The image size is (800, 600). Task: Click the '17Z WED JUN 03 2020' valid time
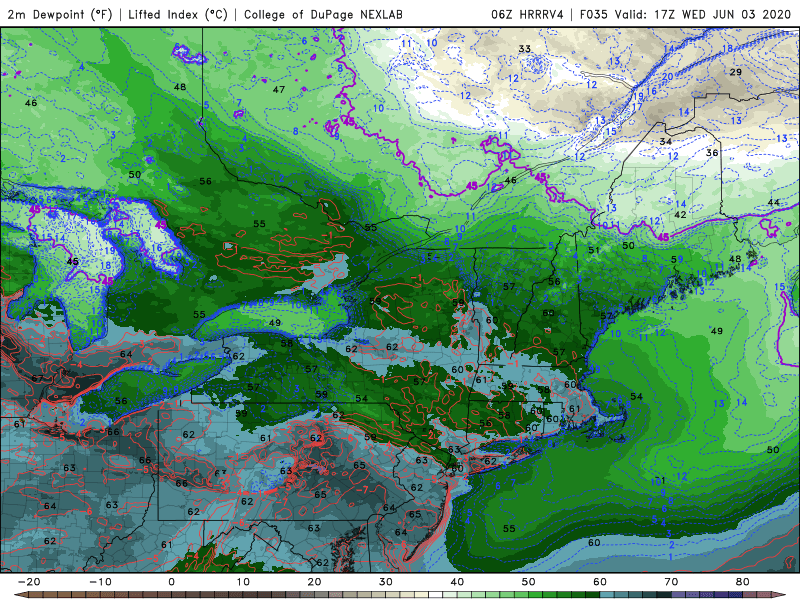pyautogui.click(x=722, y=14)
